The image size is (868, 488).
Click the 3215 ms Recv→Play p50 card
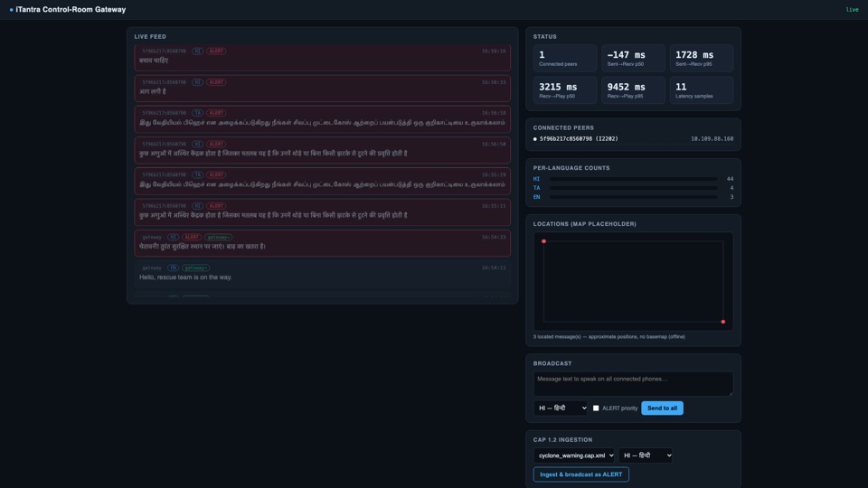pos(564,90)
